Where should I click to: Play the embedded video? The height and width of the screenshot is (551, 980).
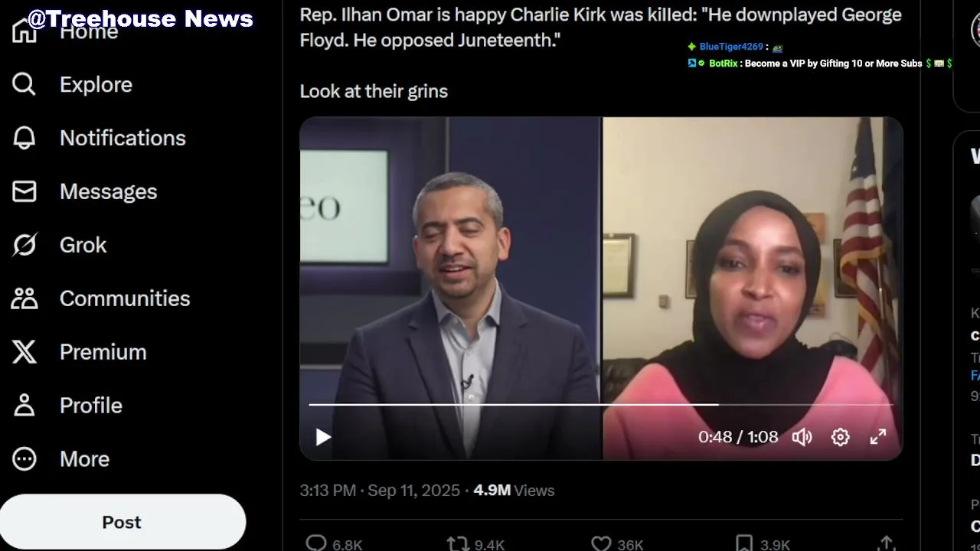323,437
